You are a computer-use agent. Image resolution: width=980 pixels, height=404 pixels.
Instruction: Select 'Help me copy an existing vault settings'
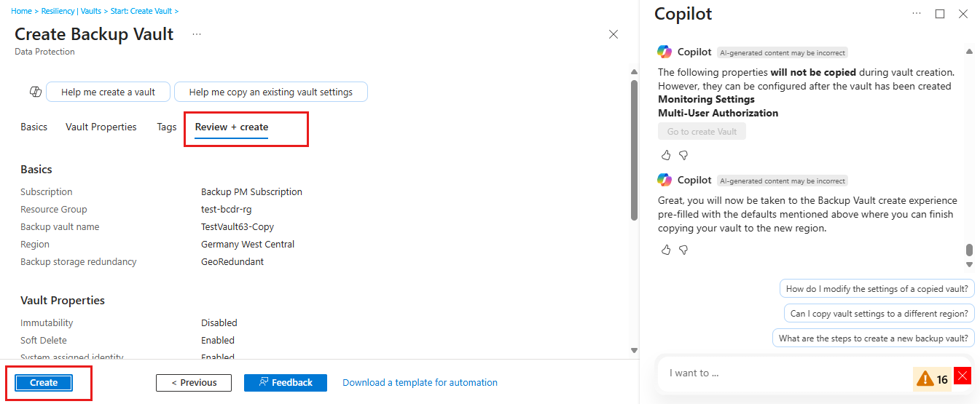pos(270,92)
